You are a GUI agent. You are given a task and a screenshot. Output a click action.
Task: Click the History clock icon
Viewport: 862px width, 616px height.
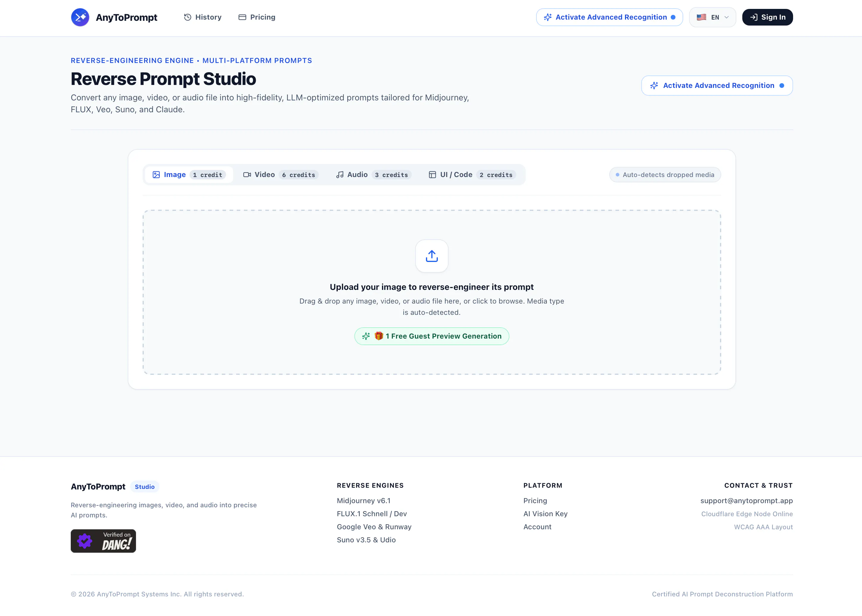187,17
